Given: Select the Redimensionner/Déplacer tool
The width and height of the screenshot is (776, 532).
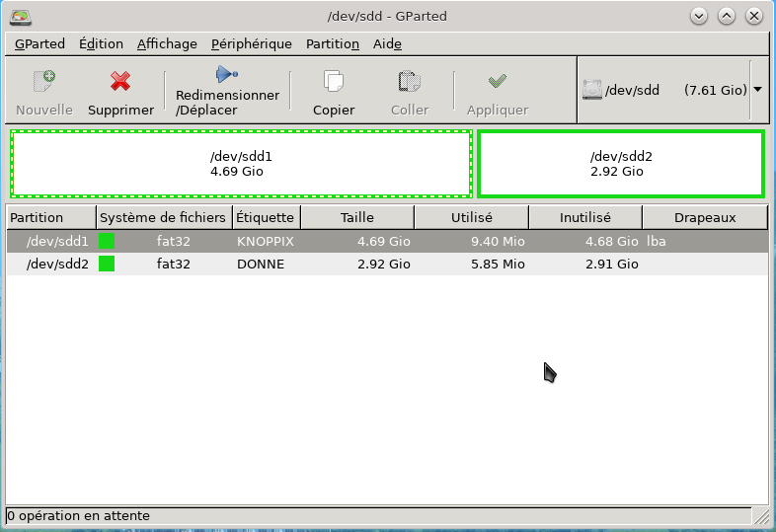Looking at the screenshot, I should [x=227, y=74].
